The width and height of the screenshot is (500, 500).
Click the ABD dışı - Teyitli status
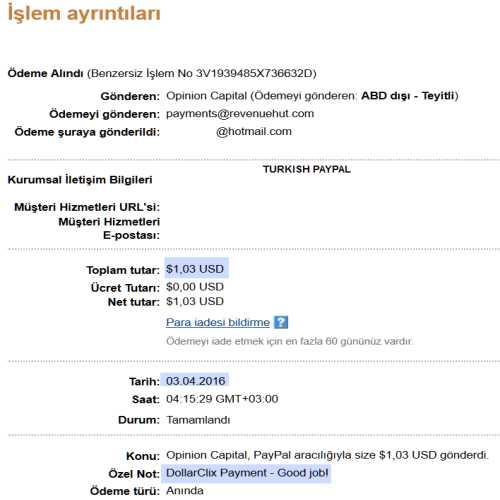pyautogui.click(x=408, y=96)
